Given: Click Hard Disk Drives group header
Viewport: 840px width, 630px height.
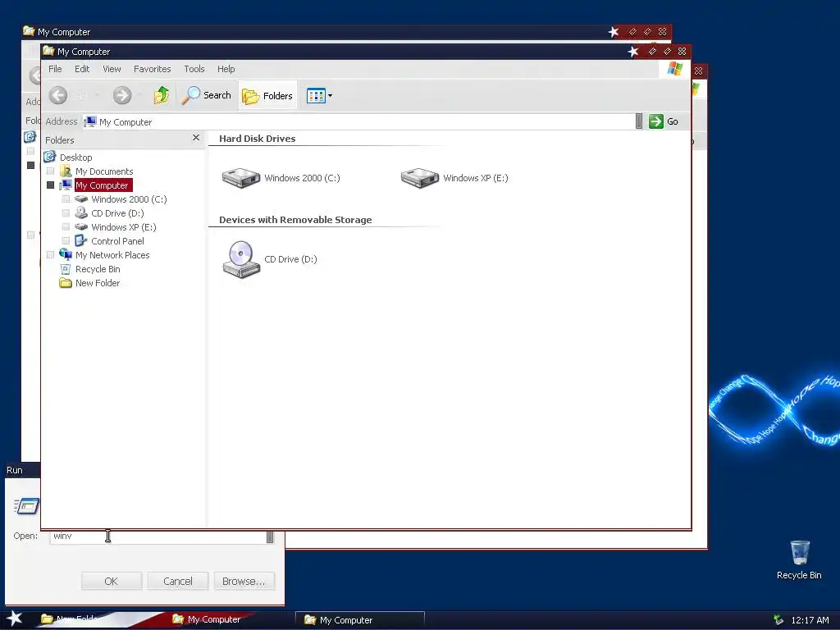Looking at the screenshot, I should tap(257, 138).
